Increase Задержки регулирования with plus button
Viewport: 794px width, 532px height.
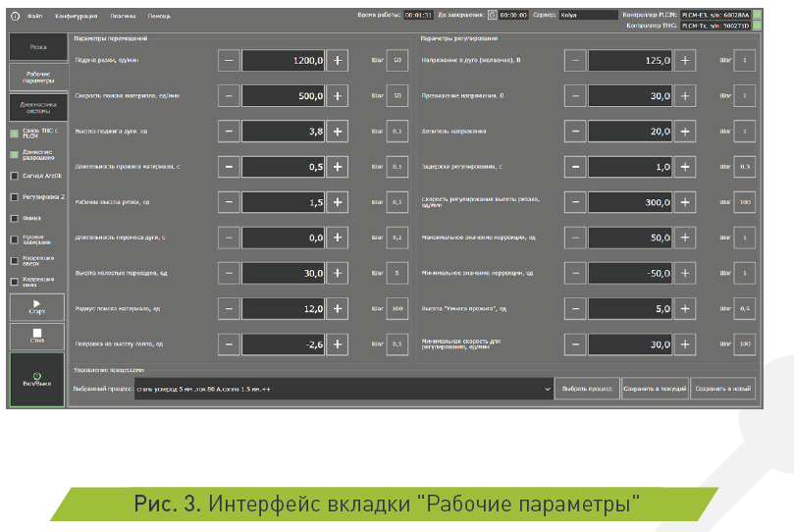[x=685, y=167]
